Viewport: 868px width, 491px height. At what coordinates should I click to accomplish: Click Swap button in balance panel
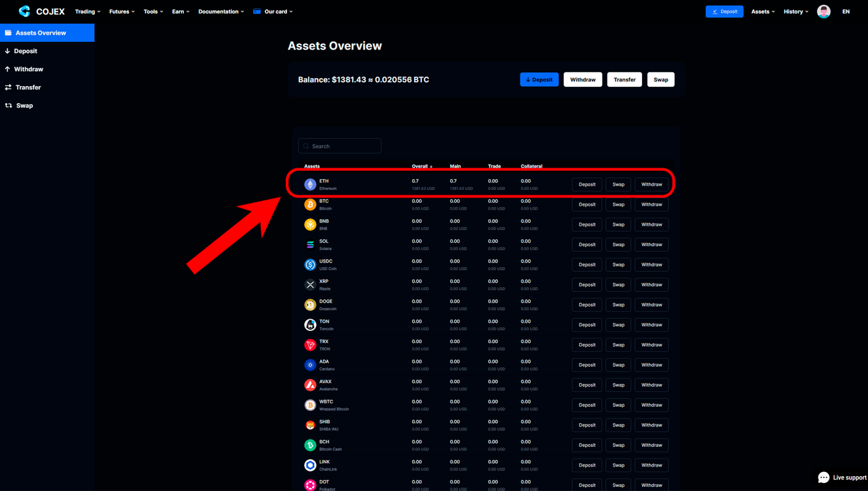tap(660, 79)
